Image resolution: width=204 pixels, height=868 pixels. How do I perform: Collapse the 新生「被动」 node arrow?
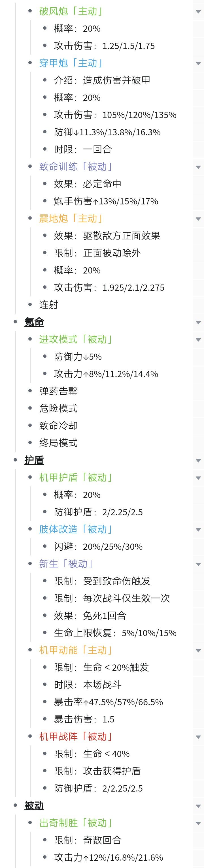click(198, 564)
